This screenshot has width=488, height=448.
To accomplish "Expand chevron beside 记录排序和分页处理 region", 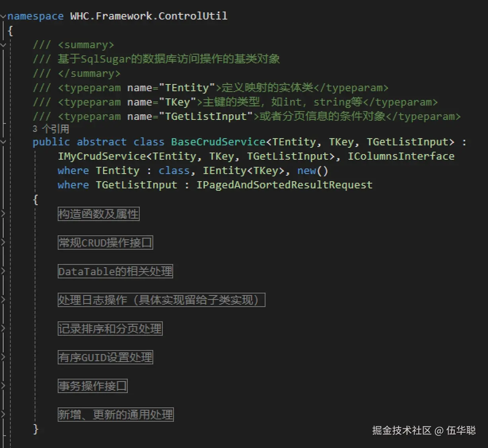I will [x=3, y=329].
